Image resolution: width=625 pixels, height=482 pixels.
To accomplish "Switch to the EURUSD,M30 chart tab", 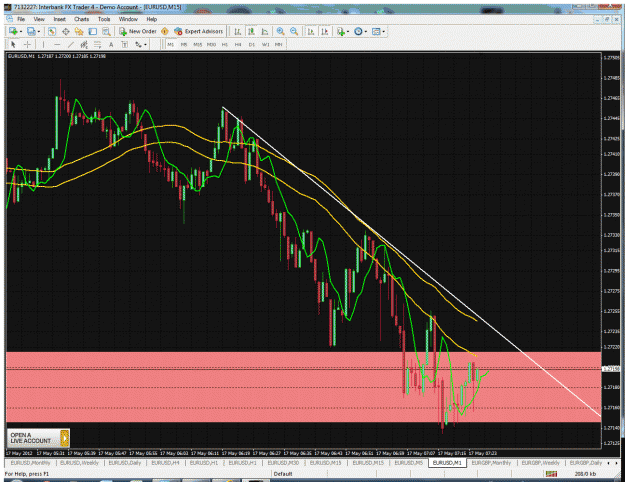I will tap(283, 463).
